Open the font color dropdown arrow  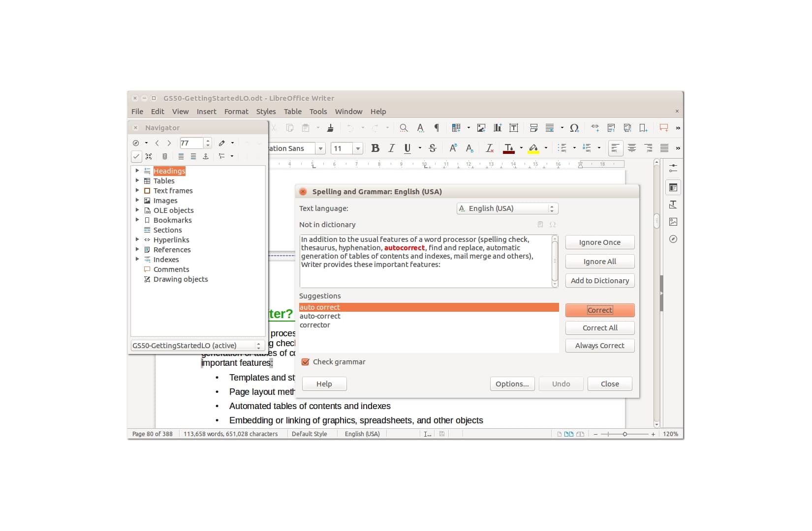(521, 148)
